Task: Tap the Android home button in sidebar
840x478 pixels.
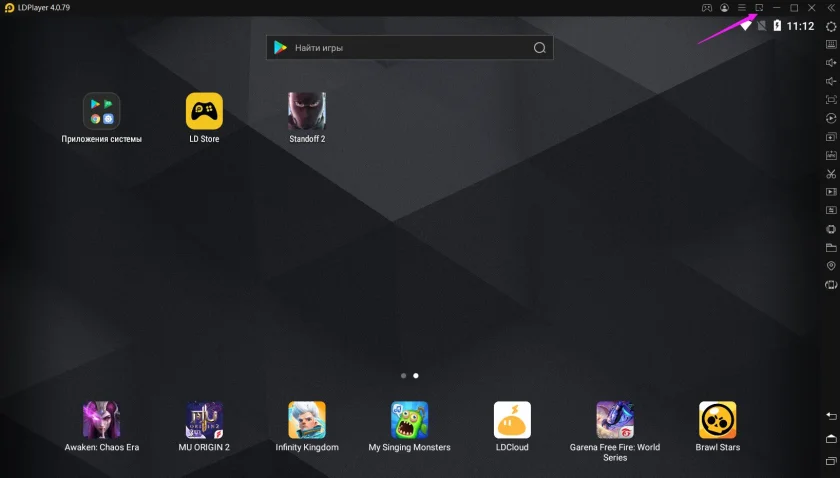Action: coord(831,439)
